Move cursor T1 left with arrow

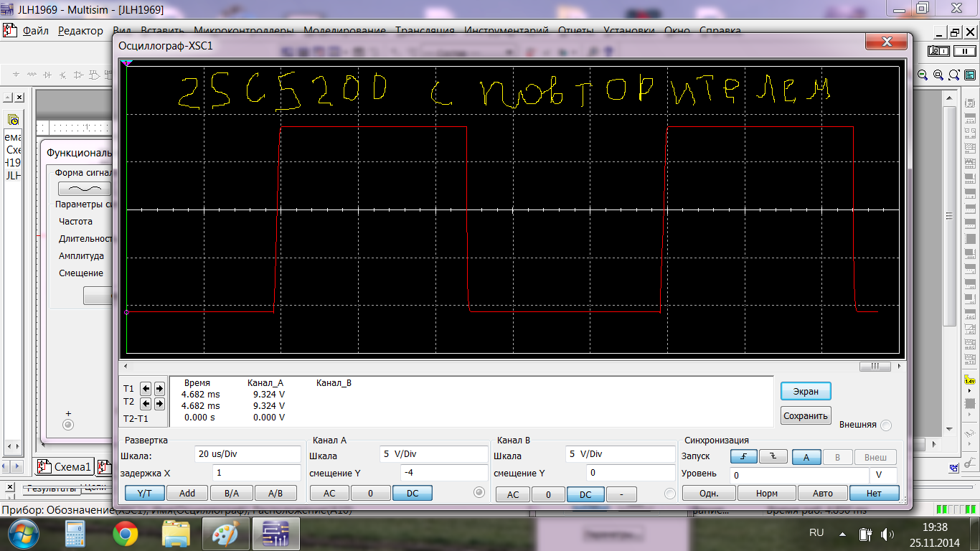coord(146,388)
